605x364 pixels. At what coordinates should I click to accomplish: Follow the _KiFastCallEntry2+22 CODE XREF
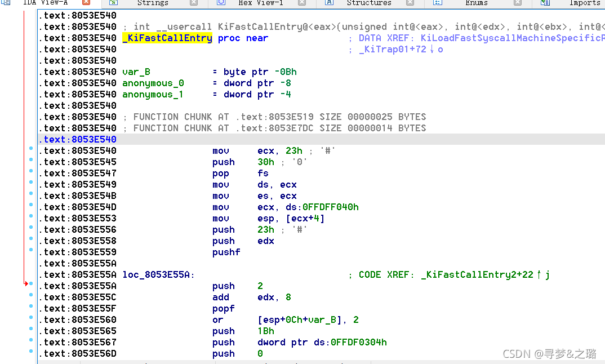(x=477, y=275)
